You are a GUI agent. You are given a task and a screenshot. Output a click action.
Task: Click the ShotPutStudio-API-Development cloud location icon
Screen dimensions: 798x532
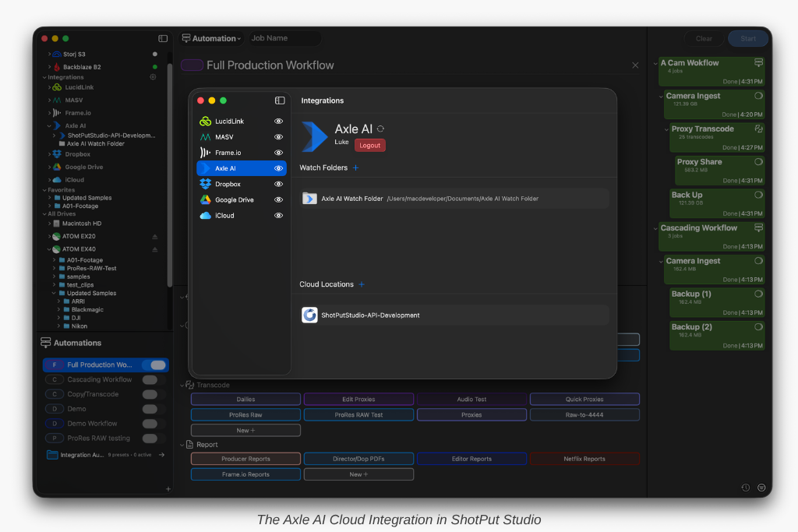(309, 315)
